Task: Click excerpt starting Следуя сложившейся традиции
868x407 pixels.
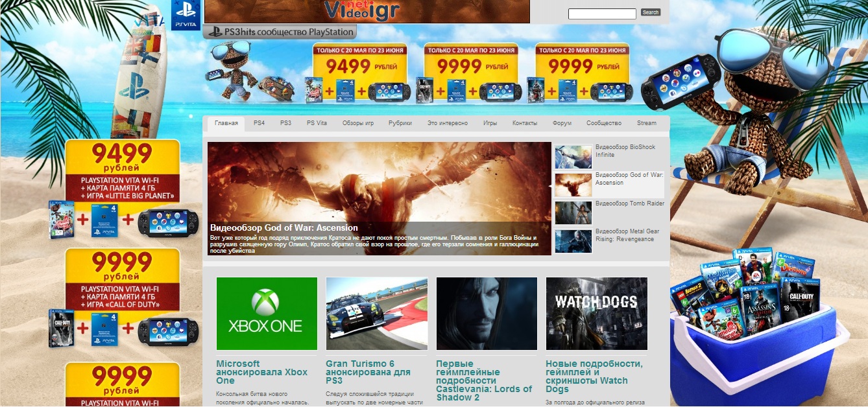Action: [374, 398]
